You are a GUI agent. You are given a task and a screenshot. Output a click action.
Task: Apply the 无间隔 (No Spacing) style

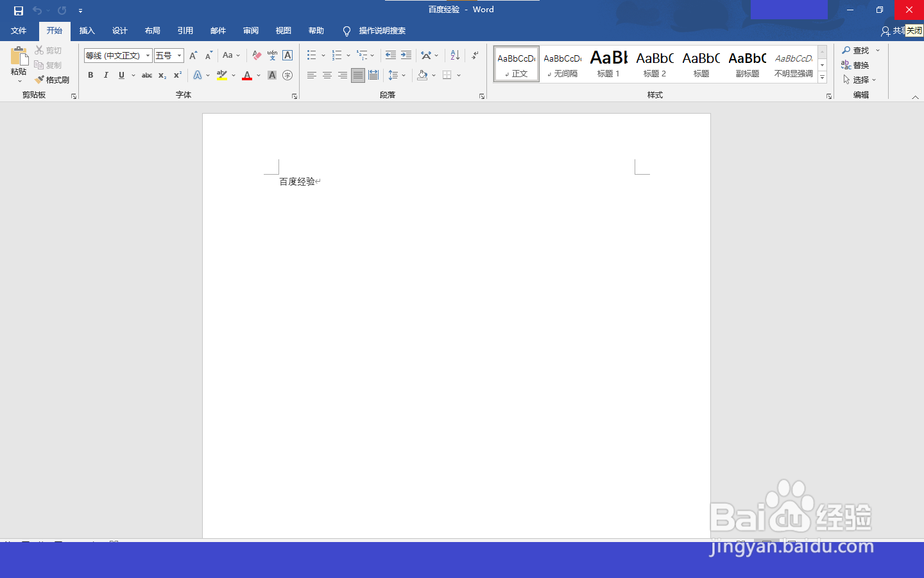563,64
